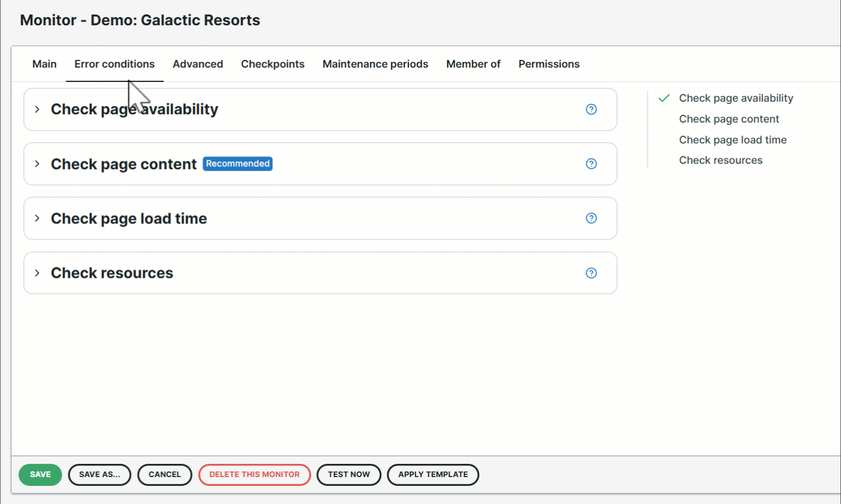Viewport: 841px width, 504px height.
Task: Run Test Now
Action: click(x=349, y=474)
